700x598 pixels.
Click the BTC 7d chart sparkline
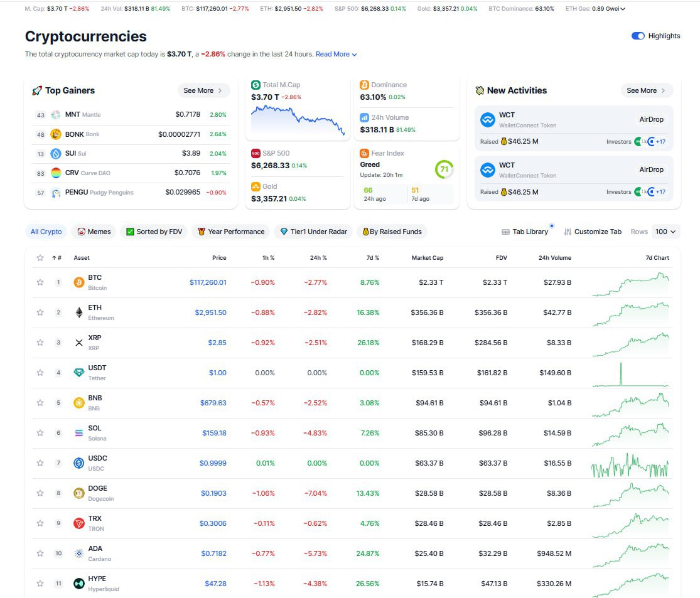coord(630,284)
